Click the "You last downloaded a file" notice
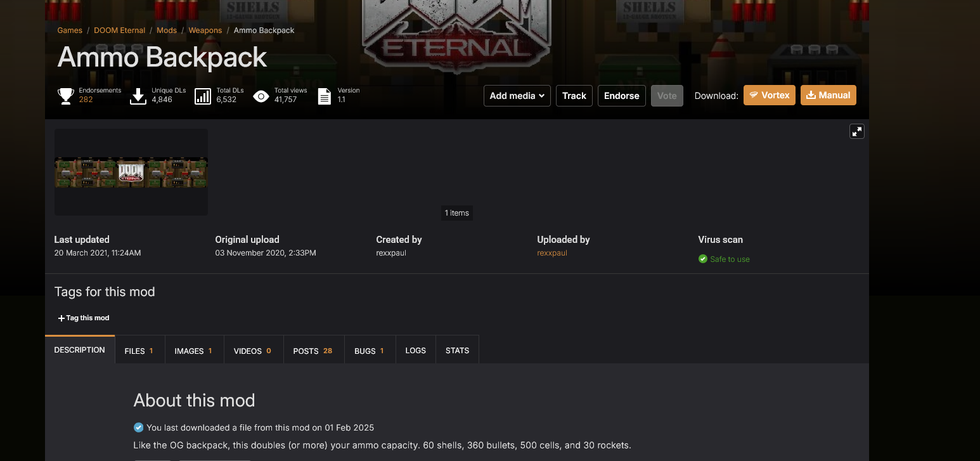Image resolution: width=980 pixels, height=461 pixels. [x=261, y=427]
